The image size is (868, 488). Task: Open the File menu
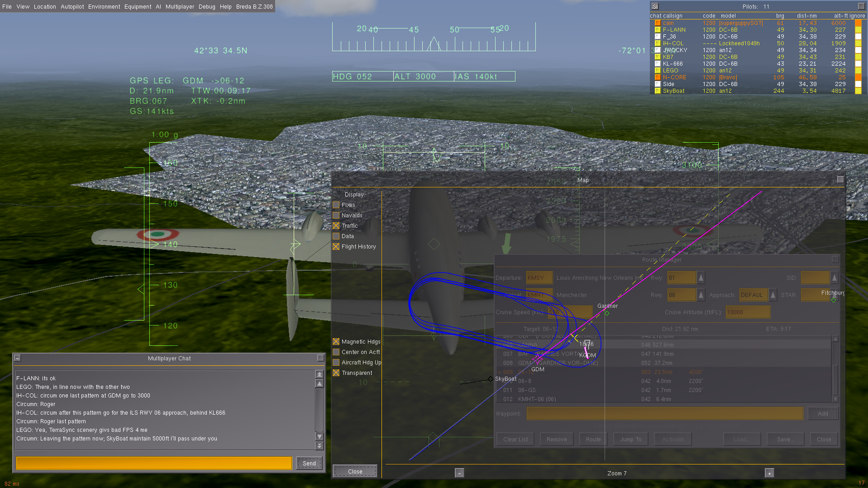pyautogui.click(x=7, y=6)
